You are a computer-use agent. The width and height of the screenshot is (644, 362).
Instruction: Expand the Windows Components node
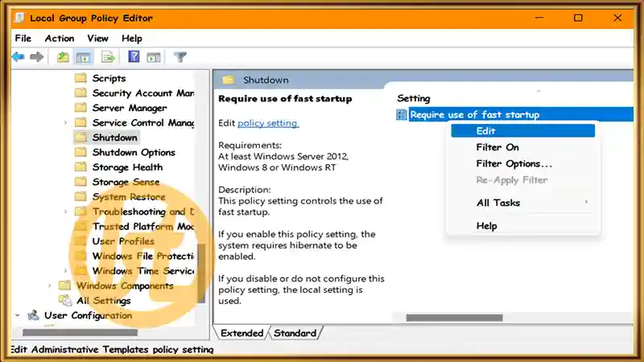[50, 286]
